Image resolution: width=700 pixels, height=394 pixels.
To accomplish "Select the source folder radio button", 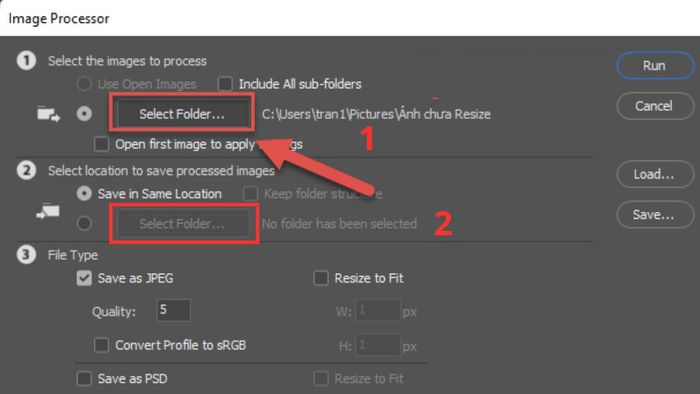I will pyautogui.click(x=84, y=114).
